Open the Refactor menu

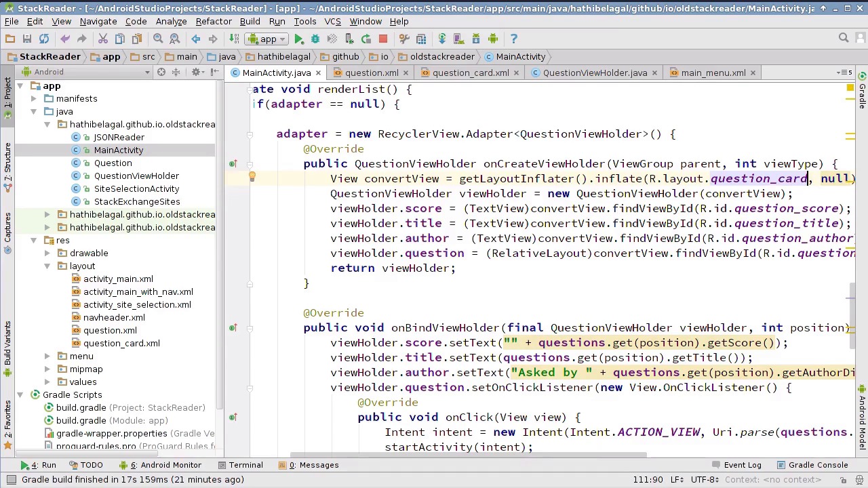tap(214, 21)
